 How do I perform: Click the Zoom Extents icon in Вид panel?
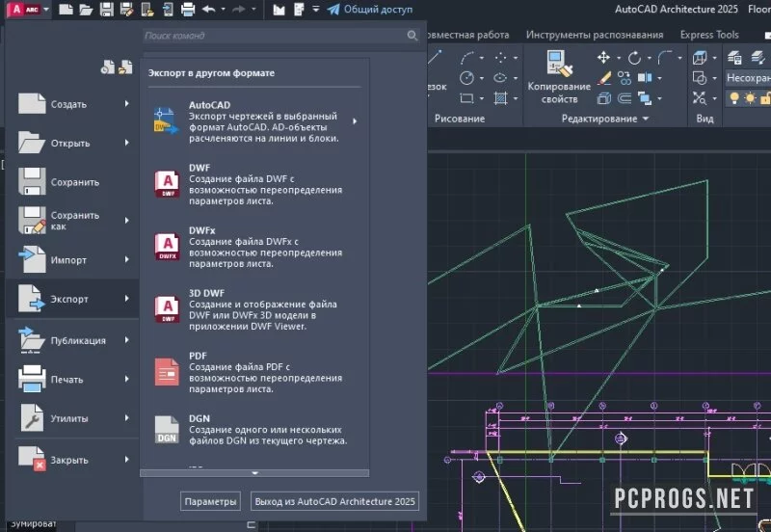click(700, 98)
